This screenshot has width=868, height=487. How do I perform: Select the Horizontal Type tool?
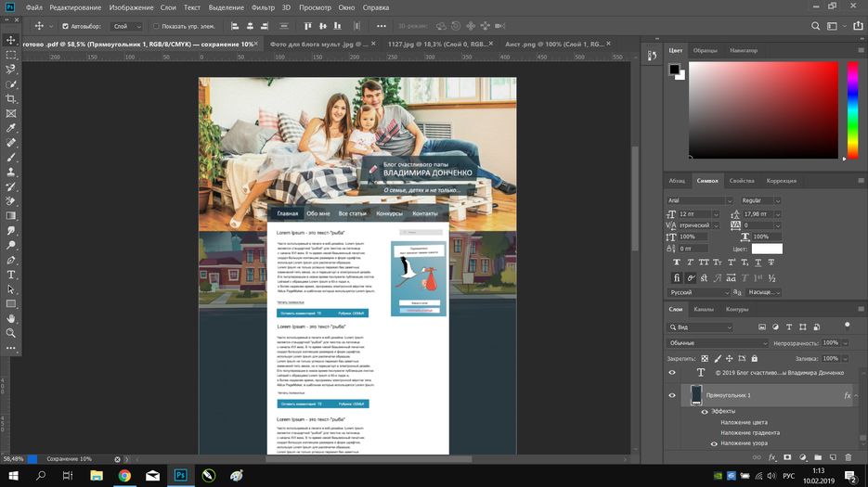(10, 275)
